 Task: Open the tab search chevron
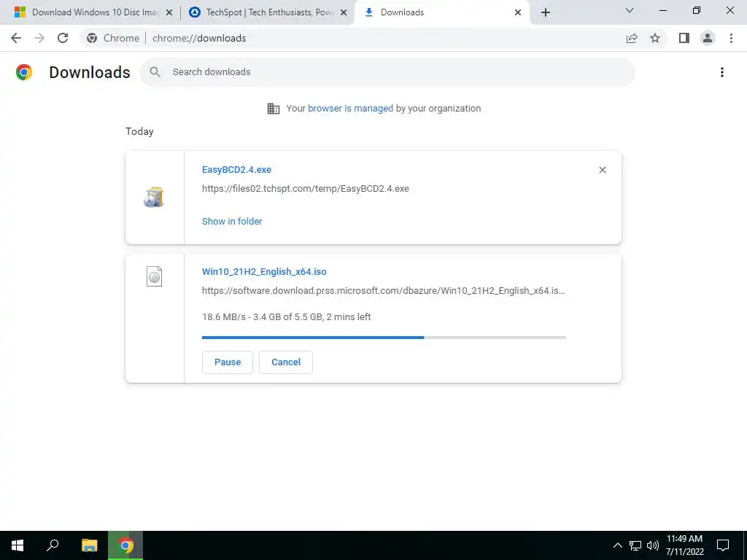pyautogui.click(x=630, y=10)
